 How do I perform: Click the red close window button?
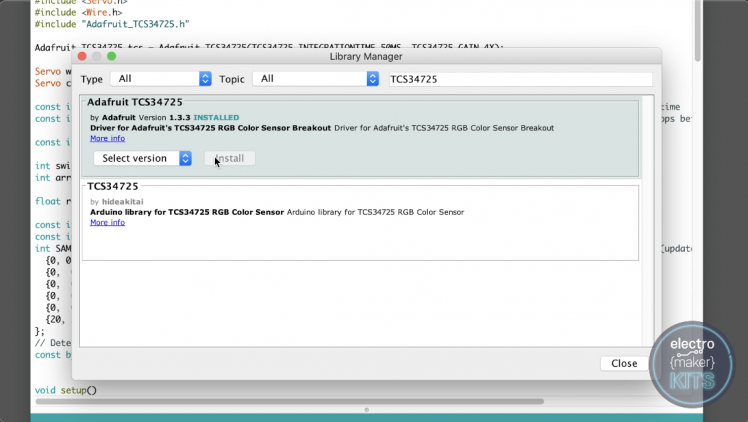point(82,56)
